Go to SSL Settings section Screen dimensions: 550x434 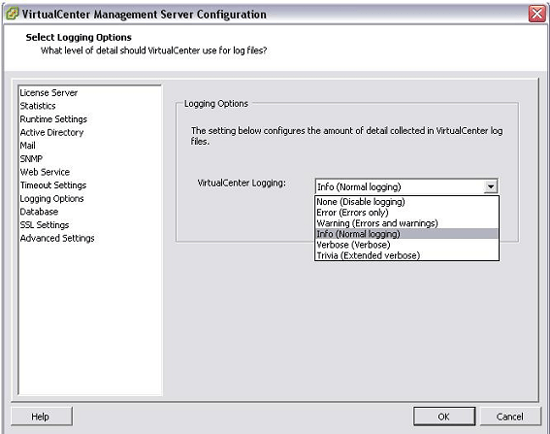[x=44, y=225]
